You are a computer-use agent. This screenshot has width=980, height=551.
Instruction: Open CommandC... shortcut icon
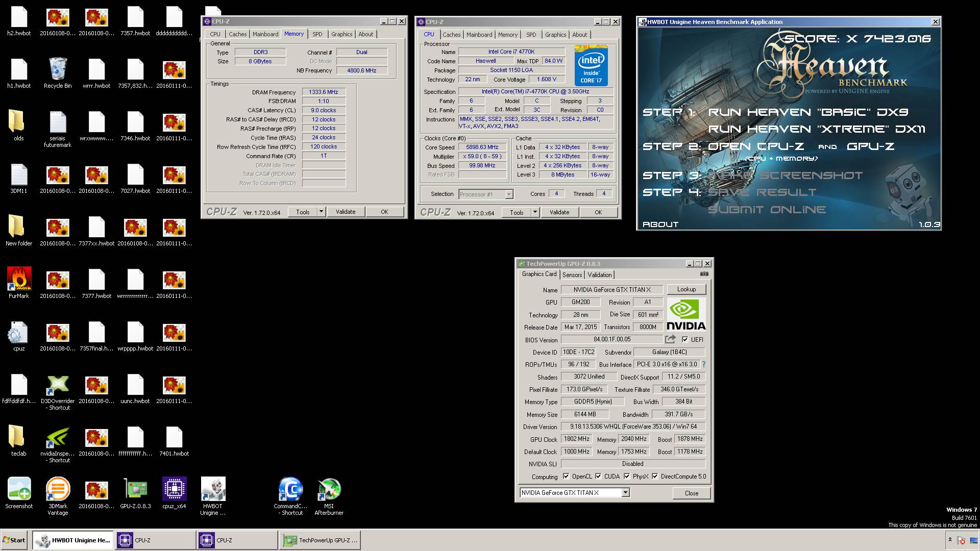pos(290,496)
